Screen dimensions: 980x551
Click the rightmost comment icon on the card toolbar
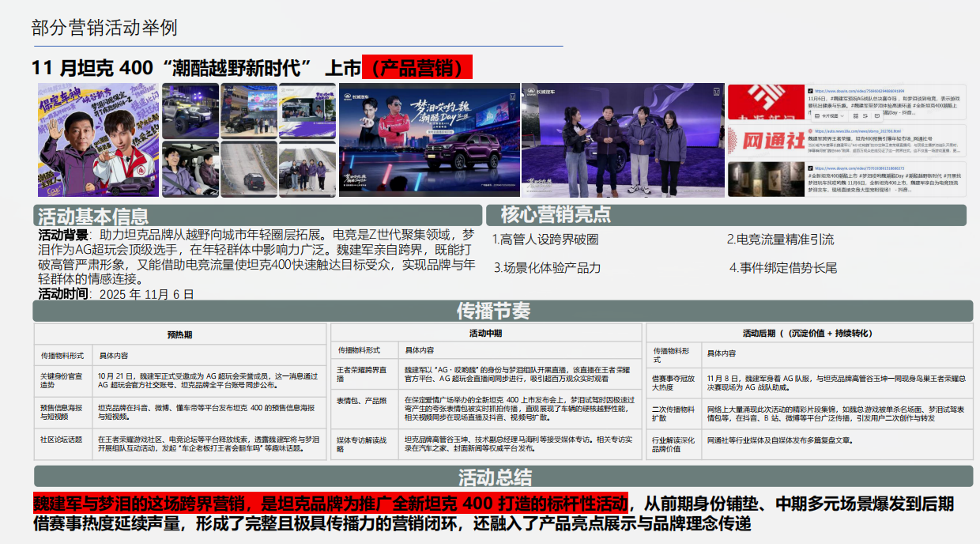click(877, 116)
